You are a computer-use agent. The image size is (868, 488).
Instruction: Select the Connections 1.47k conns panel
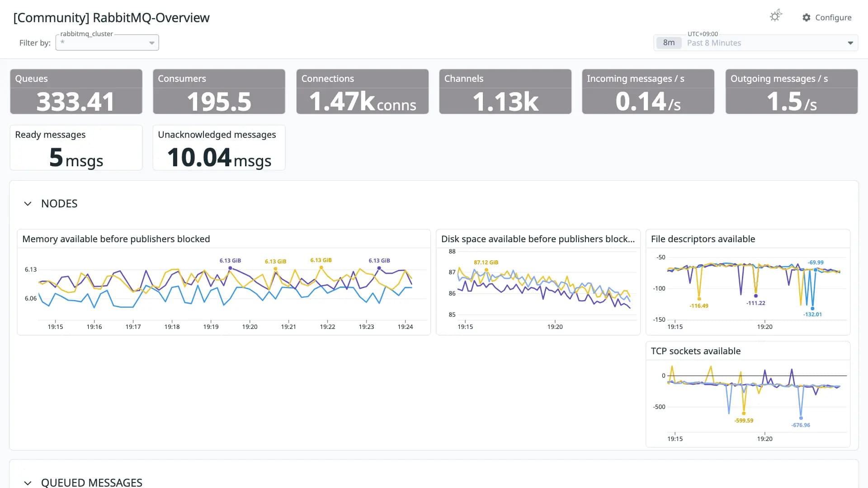(362, 91)
